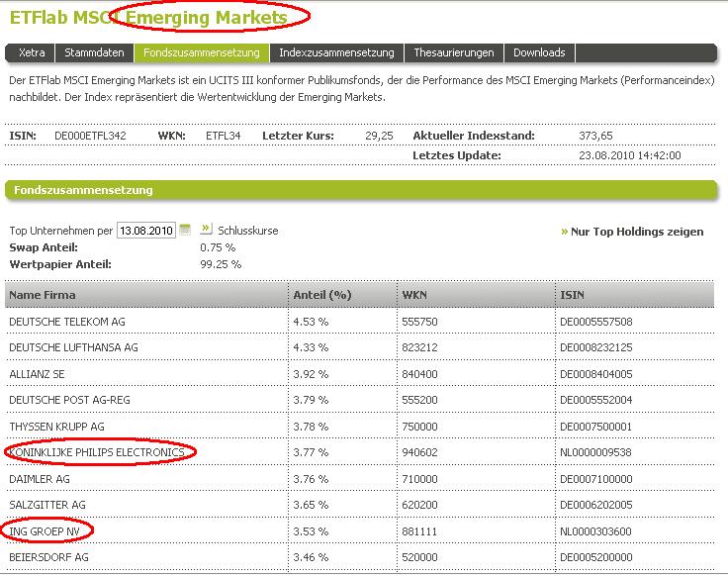Click the Schlusskurse arrow icon
Viewport: 728px width, 576px height.
(206, 229)
